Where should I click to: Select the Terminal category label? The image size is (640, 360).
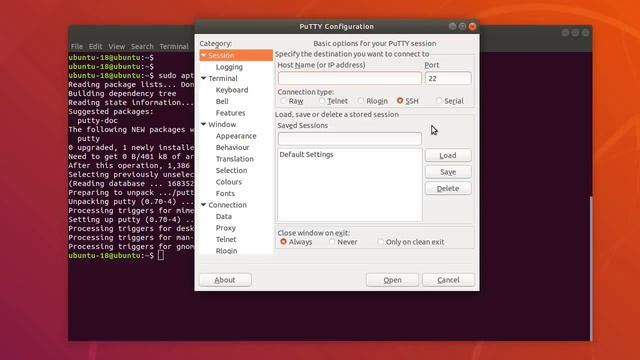[223, 78]
